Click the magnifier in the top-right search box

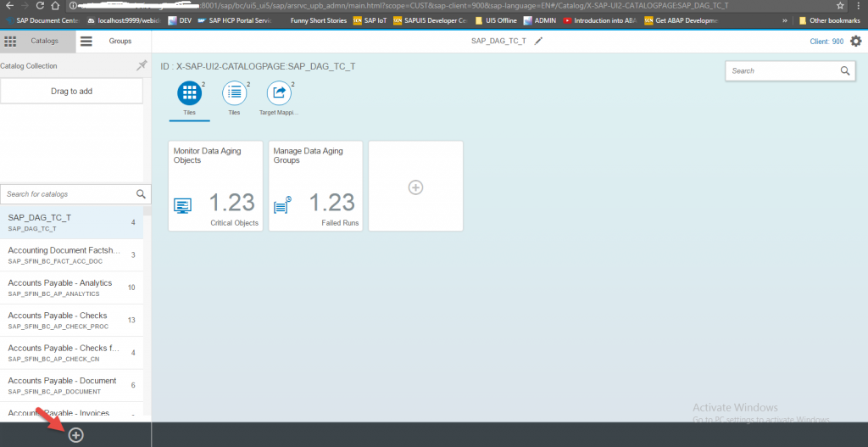point(845,71)
